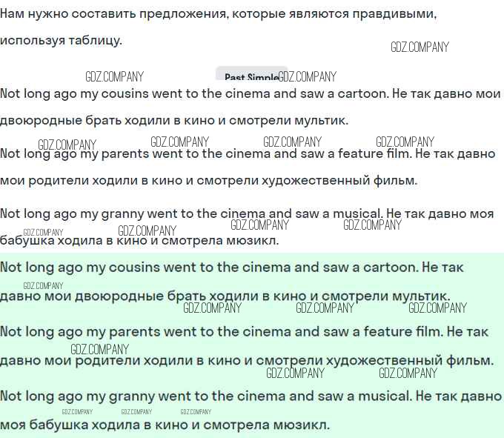Click line starting "мои родители ходили в кино"

click(x=208, y=181)
